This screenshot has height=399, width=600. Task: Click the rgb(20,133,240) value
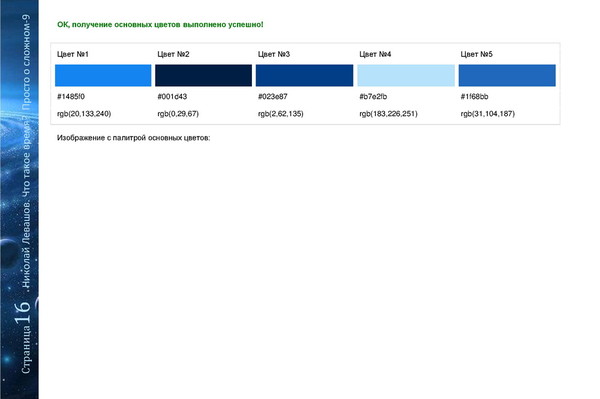[x=84, y=114]
